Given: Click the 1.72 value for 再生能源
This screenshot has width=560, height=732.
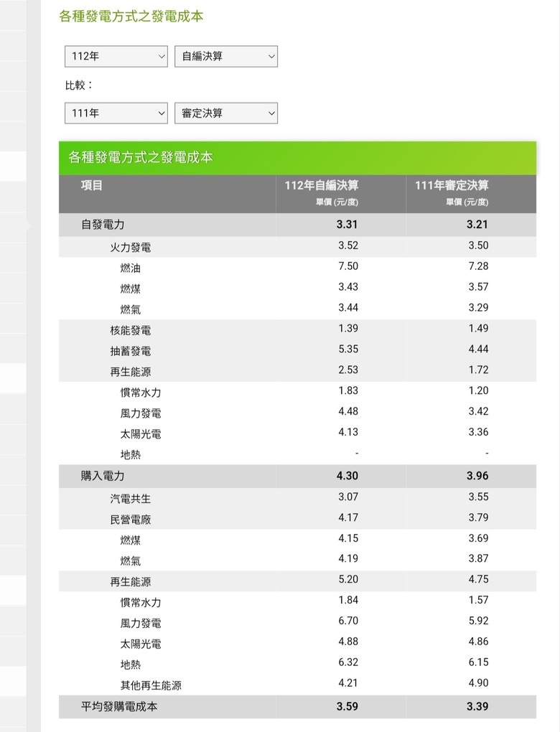Looking at the screenshot, I should click(x=479, y=370).
